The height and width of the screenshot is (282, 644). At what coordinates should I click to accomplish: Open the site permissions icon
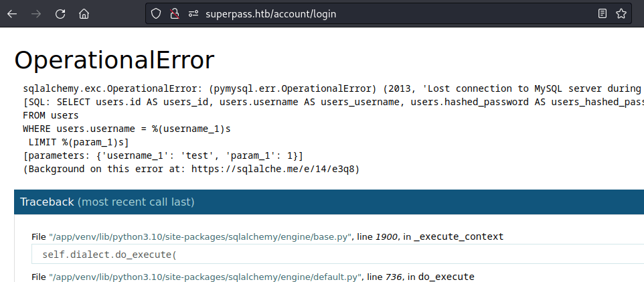pyautogui.click(x=193, y=13)
